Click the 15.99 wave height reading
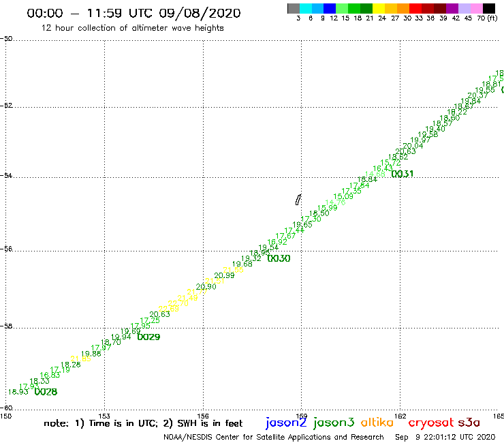 [x=327, y=208]
